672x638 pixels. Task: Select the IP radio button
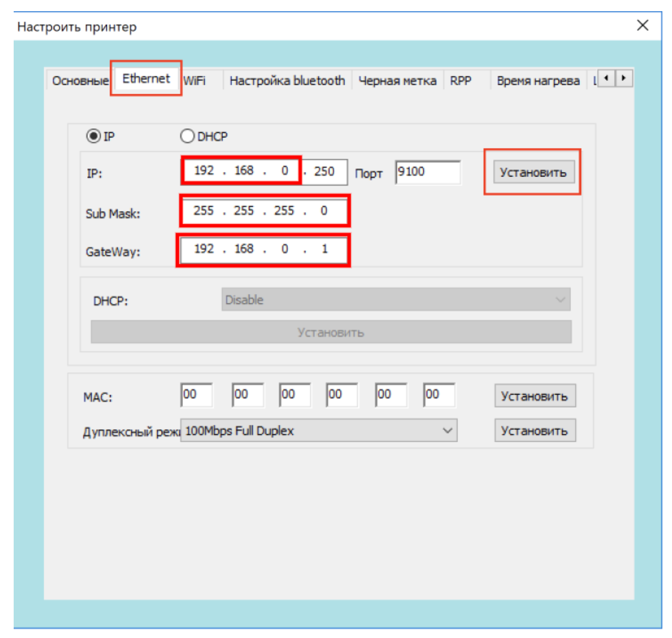(93, 136)
